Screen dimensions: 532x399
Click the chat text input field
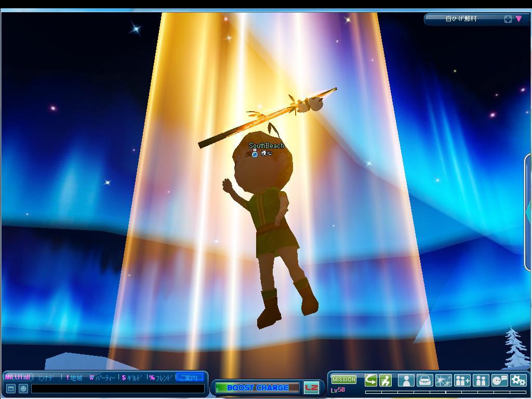coord(118,388)
